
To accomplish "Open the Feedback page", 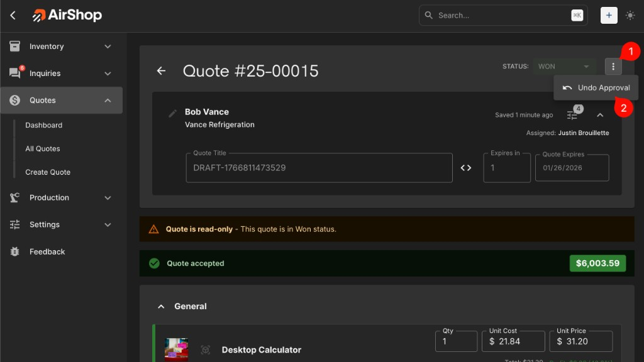I will [47, 252].
